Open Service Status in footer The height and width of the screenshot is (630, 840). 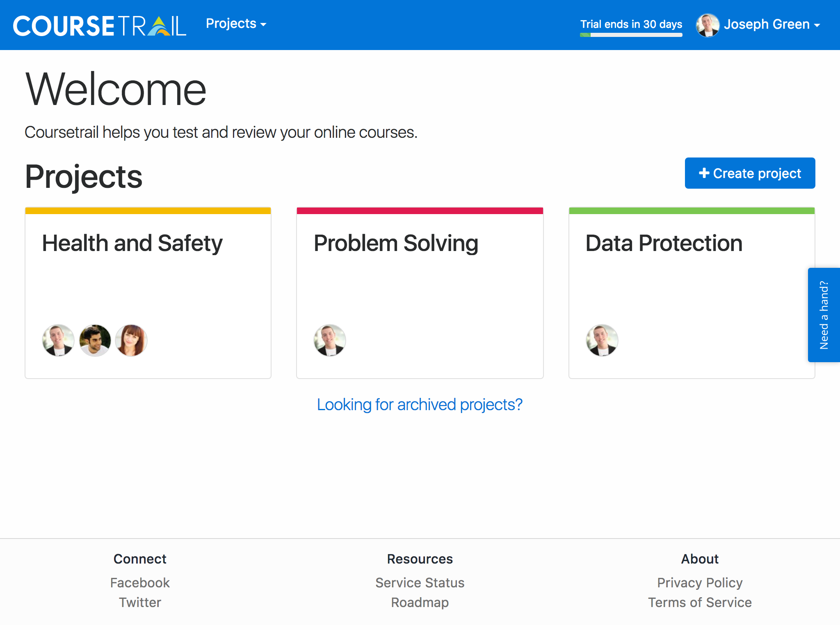click(x=420, y=582)
